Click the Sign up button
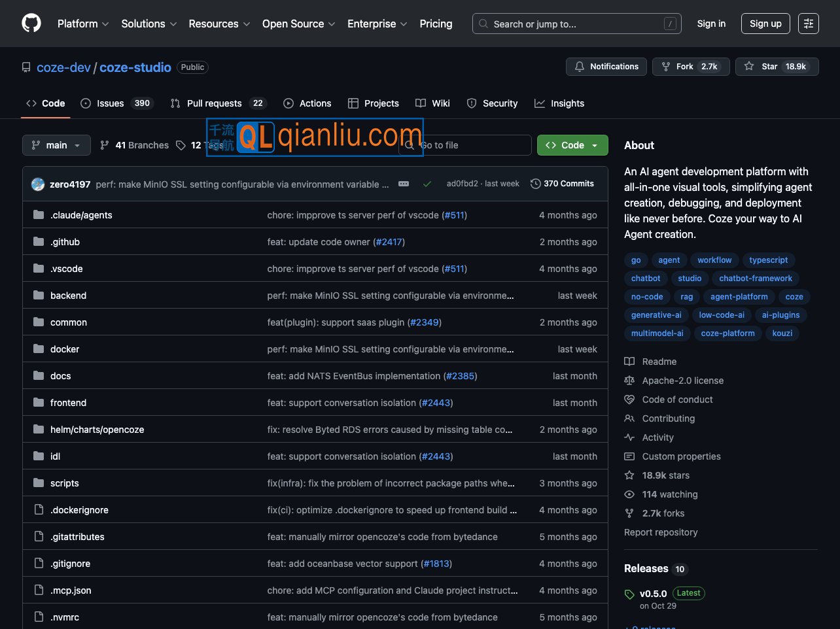Screen dimensions: 840x629 pos(765,24)
